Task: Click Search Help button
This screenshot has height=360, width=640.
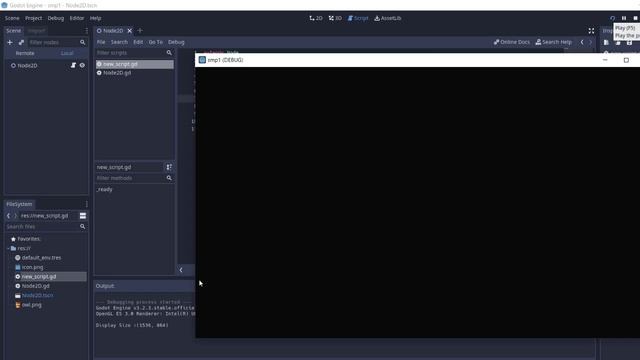Action: point(553,42)
